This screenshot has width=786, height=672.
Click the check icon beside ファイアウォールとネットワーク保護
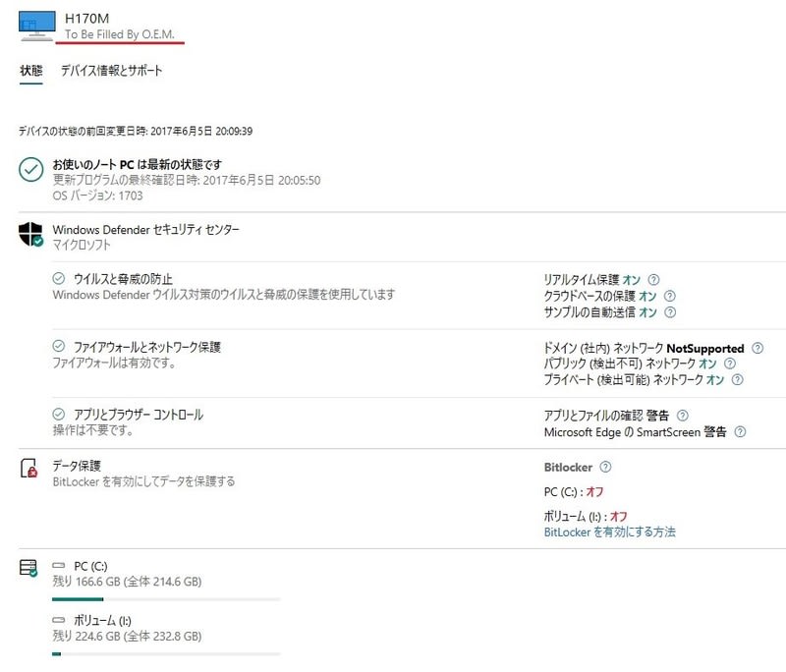pos(59,346)
